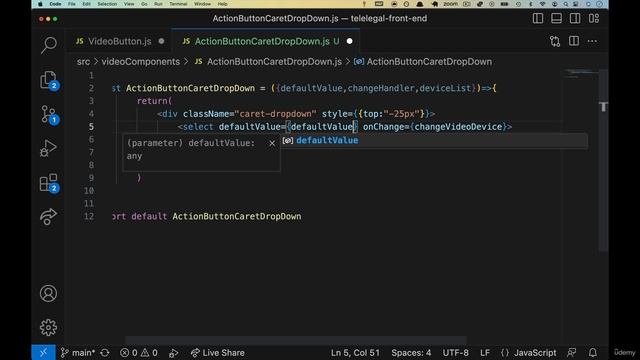The image size is (640, 360).
Task: Split editor right
Action: [574, 41]
